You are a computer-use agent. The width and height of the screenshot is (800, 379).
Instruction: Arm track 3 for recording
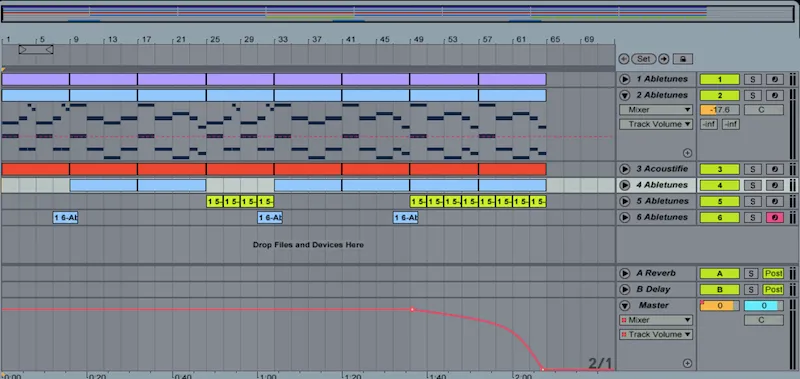[774, 169]
